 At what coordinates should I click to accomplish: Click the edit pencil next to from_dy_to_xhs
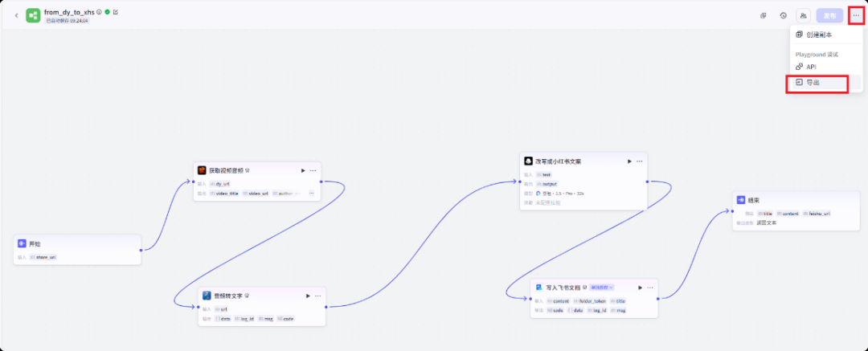coord(116,12)
